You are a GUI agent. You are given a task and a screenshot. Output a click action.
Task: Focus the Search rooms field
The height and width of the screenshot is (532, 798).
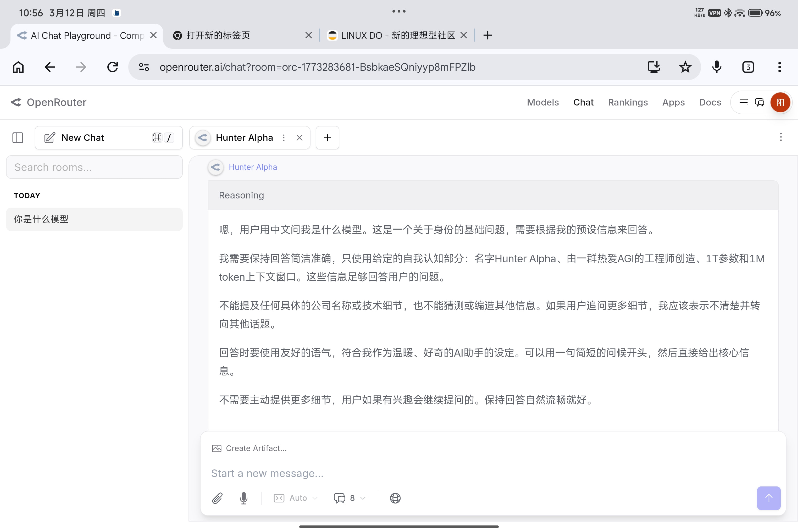[x=94, y=167]
